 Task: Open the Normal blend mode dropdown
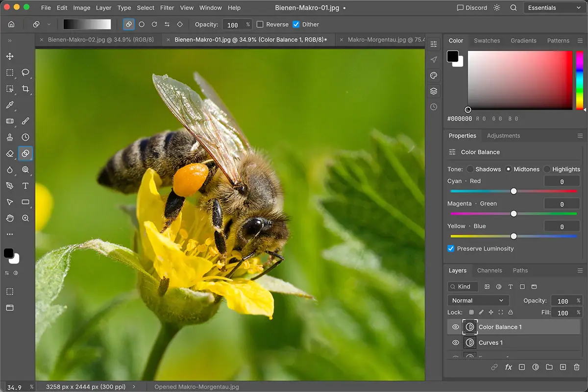pyautogui.click(x=478, y=300)
